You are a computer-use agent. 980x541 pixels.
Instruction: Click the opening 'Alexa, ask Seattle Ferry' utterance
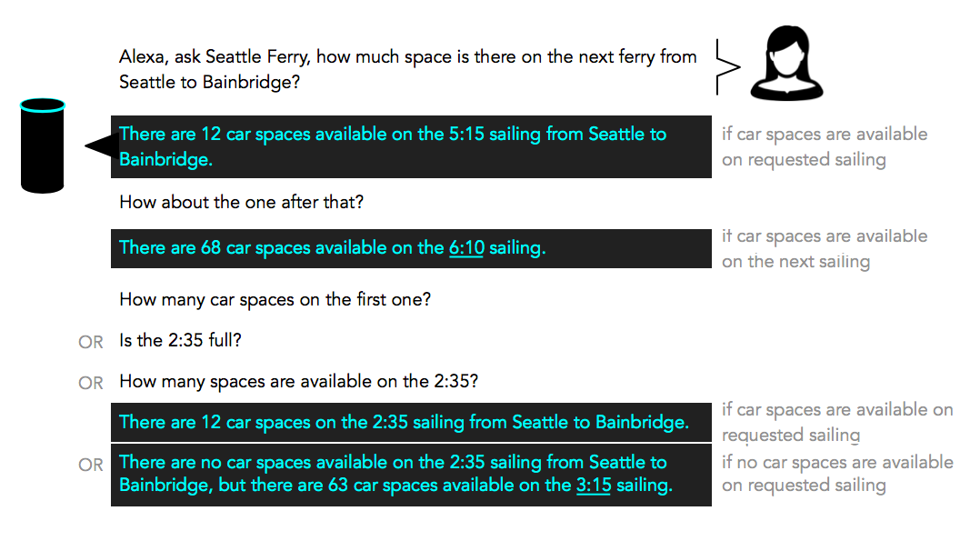(x=407, y=69)
